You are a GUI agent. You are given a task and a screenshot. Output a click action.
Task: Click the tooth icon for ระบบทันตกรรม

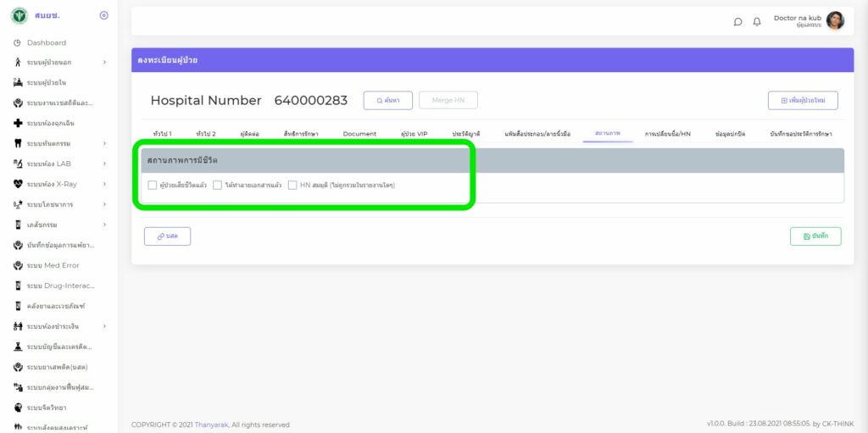(18, 143)
